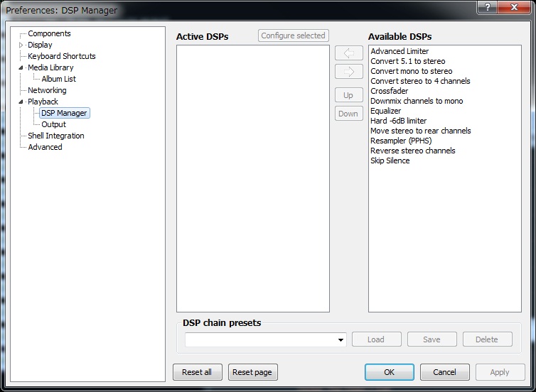This screenshot has width=536, height=392.
Task: Select the Skip Silence DSP
Action: [390, 160]
